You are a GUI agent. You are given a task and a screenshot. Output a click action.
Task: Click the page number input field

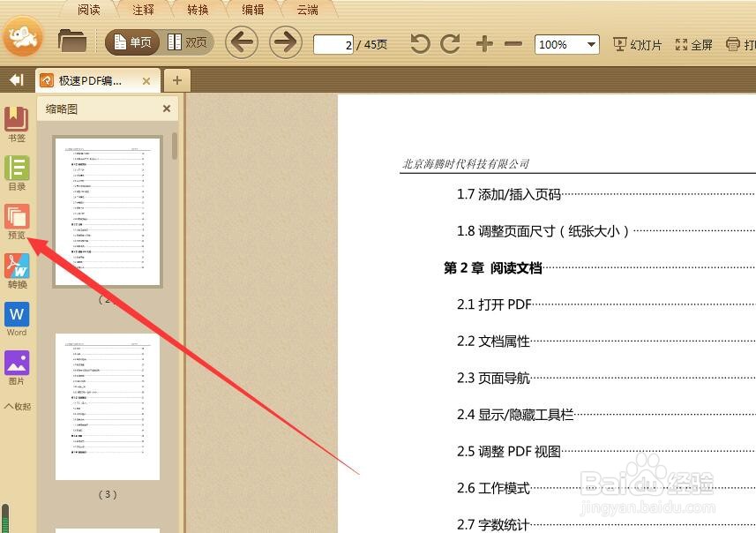coord(333,45)
